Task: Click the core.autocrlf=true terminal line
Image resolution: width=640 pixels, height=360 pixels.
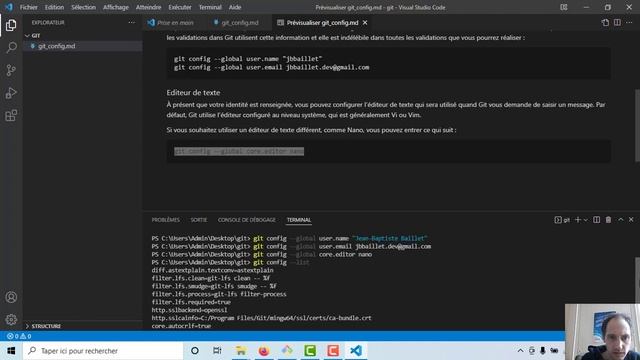Action: point(181,326)
